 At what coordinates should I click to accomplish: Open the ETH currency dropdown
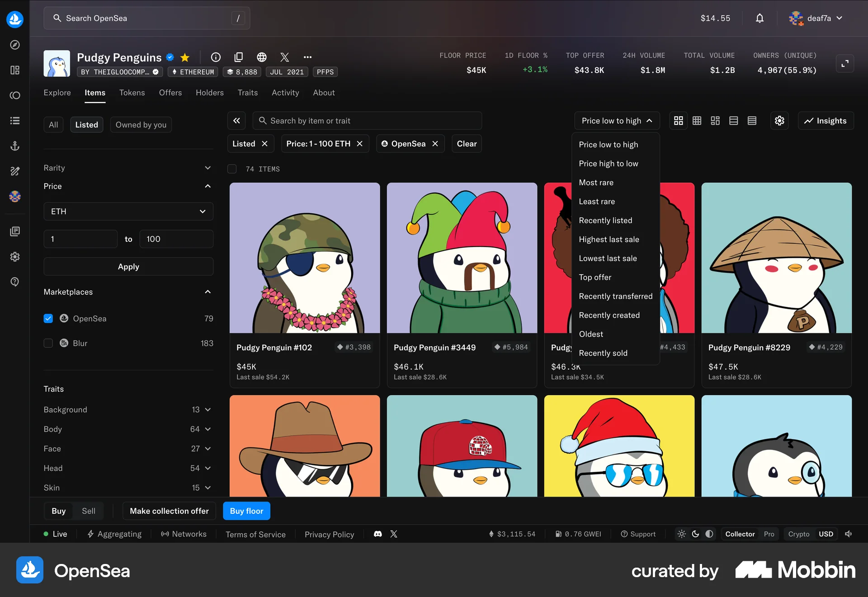(128, 211)
